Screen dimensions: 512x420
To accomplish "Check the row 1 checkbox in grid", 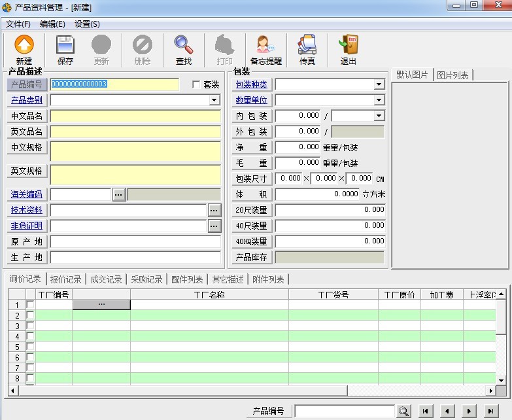I will pos(30,305).
